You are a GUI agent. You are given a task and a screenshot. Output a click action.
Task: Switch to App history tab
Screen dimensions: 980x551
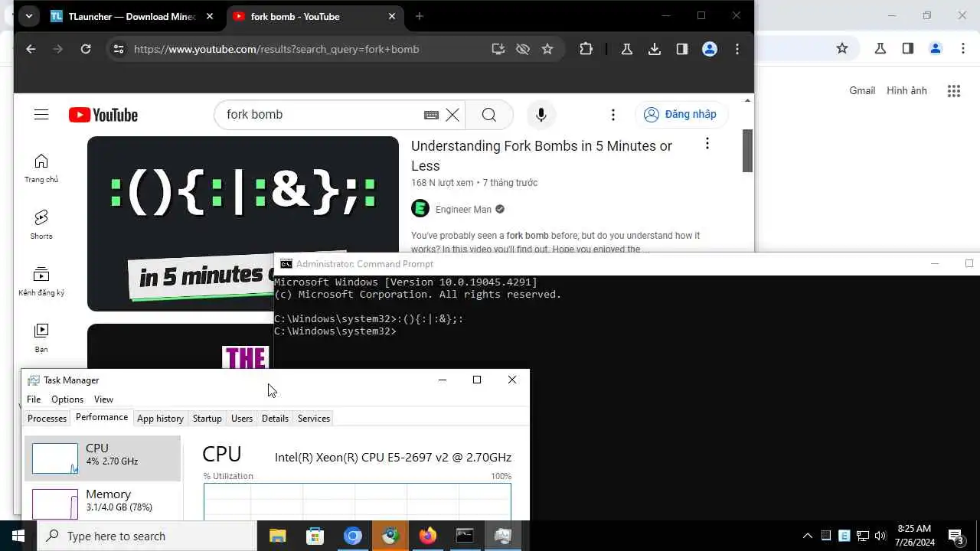coord(160,419)
